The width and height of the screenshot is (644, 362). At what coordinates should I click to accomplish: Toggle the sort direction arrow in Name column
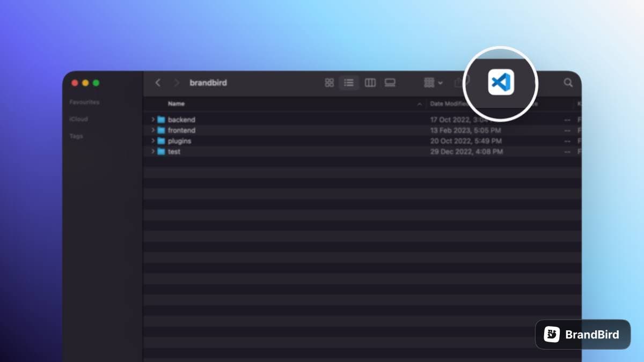pyautogui.click(x=420, y=104)
